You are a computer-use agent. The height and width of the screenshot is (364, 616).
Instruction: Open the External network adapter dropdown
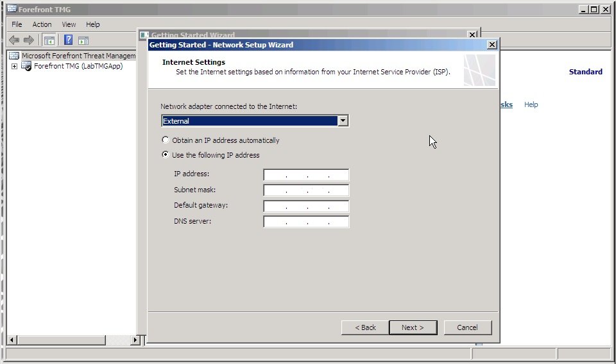[343, 121]
